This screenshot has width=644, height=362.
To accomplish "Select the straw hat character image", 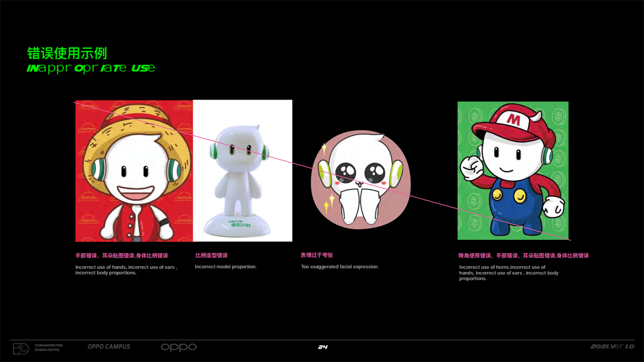I will (x=134, y=171).
